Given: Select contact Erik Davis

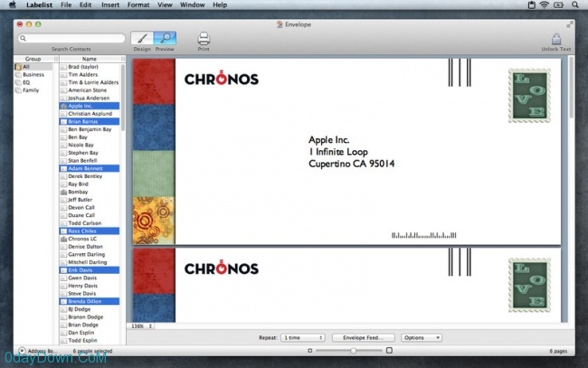Looking at the screenshot, I should [x=90, y=269].
